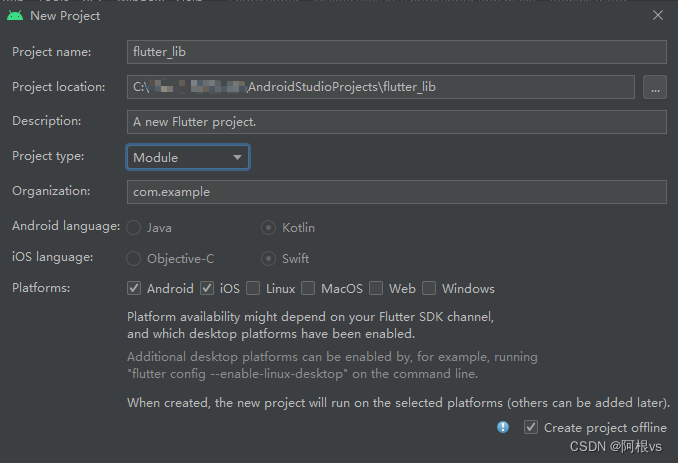Screen dimensions: 678x463
Task: Enable the MacOS platform checkbox
Action: (x=308, y=288)
